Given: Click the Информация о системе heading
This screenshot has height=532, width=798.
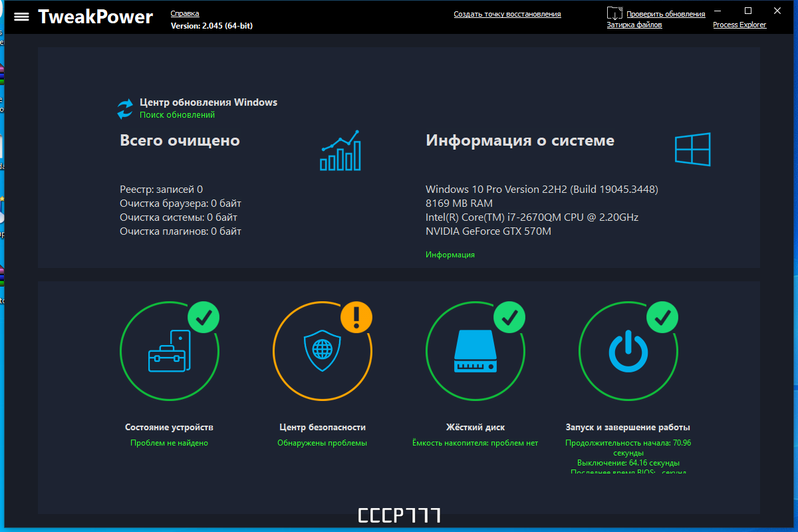Looking at the screenshot, I should pos(520,141).
